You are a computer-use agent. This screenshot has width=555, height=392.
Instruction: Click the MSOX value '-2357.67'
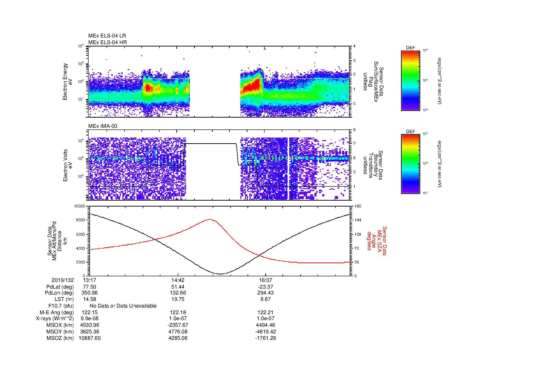[x=178, y=325]
